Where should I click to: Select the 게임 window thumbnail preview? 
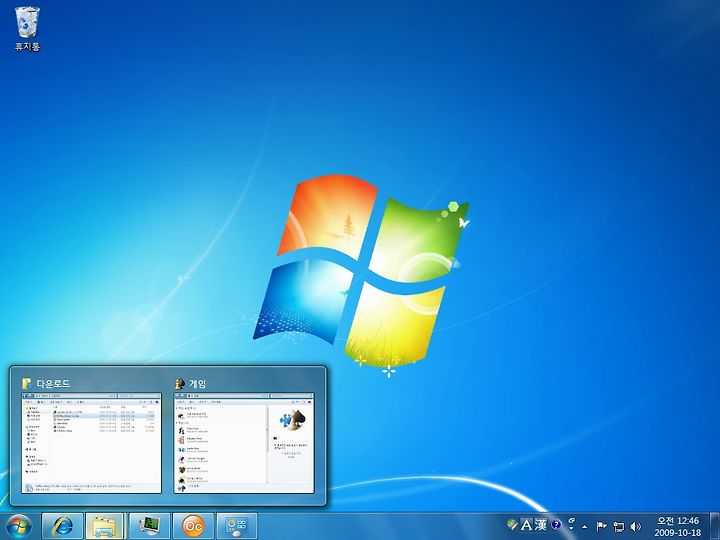pos(244,443)
